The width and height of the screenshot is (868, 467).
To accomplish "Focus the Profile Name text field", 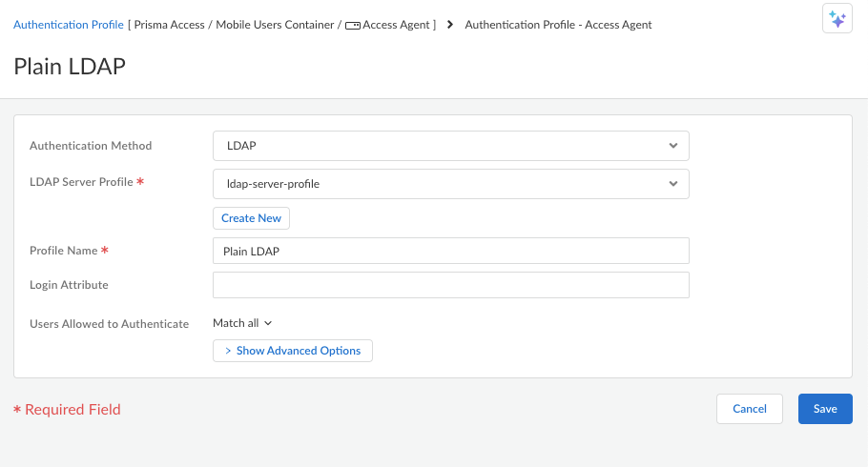I will click(x=450, y=251).
